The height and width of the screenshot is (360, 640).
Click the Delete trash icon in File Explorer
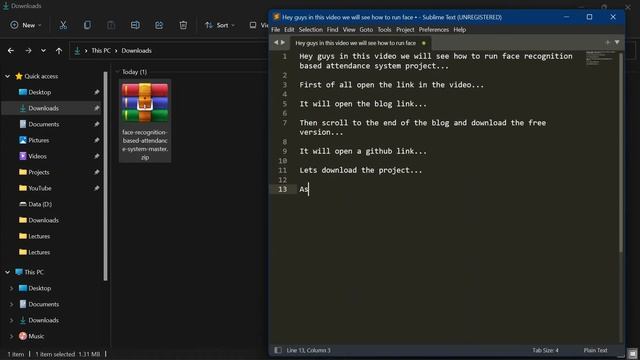[183, 25]
